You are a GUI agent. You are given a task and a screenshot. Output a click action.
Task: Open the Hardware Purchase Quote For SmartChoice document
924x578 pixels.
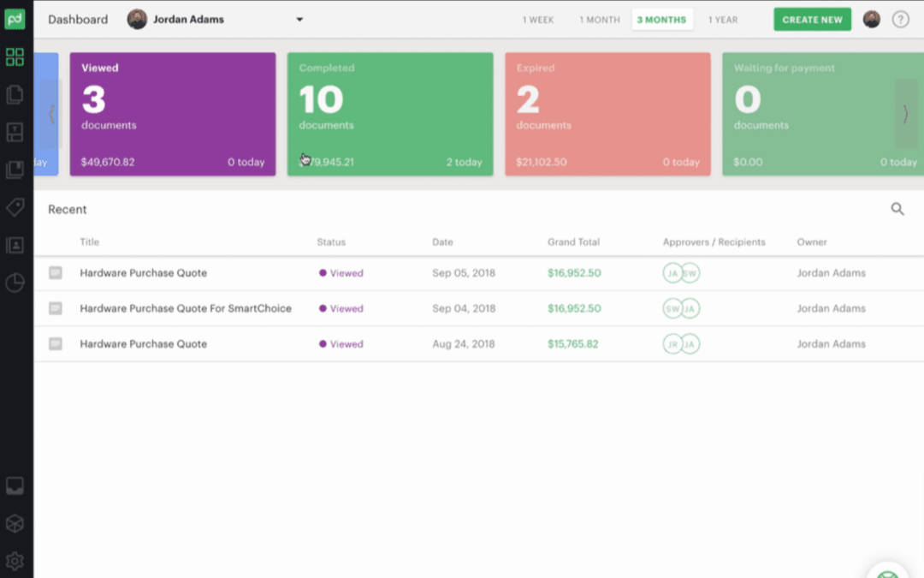pyautogui.click(x=186, y=308)
